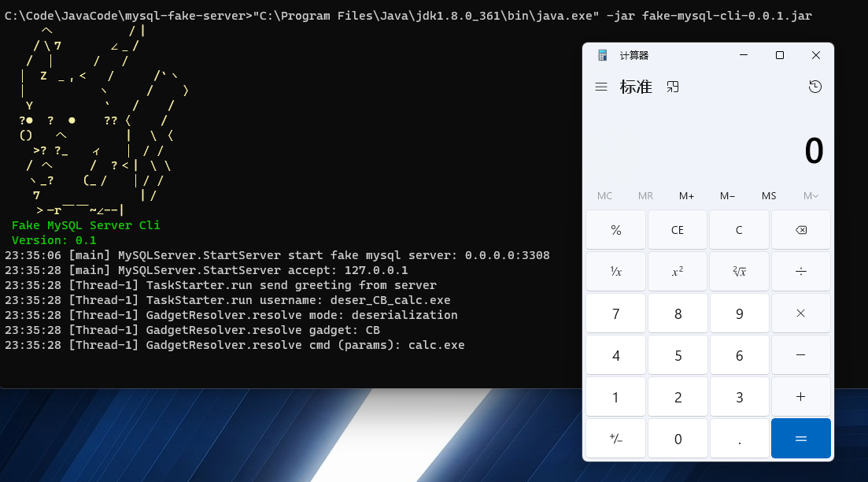
Task: Click the plus/minus sign toggle key
Action: click(616, 439)
